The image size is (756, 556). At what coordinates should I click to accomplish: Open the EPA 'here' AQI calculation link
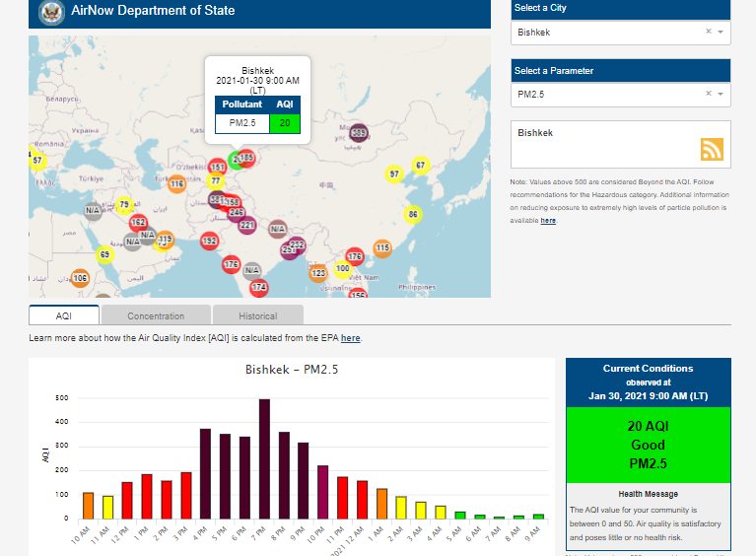(x=350, y=338)
